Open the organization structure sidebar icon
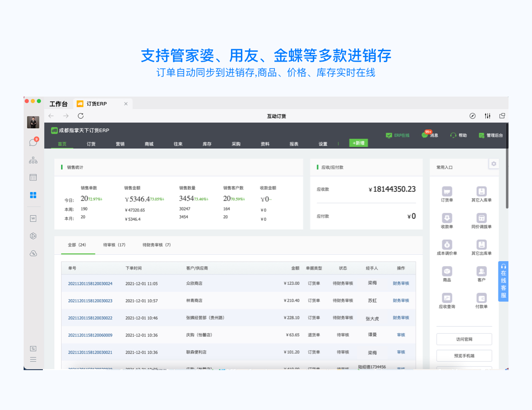 point(33,160)
